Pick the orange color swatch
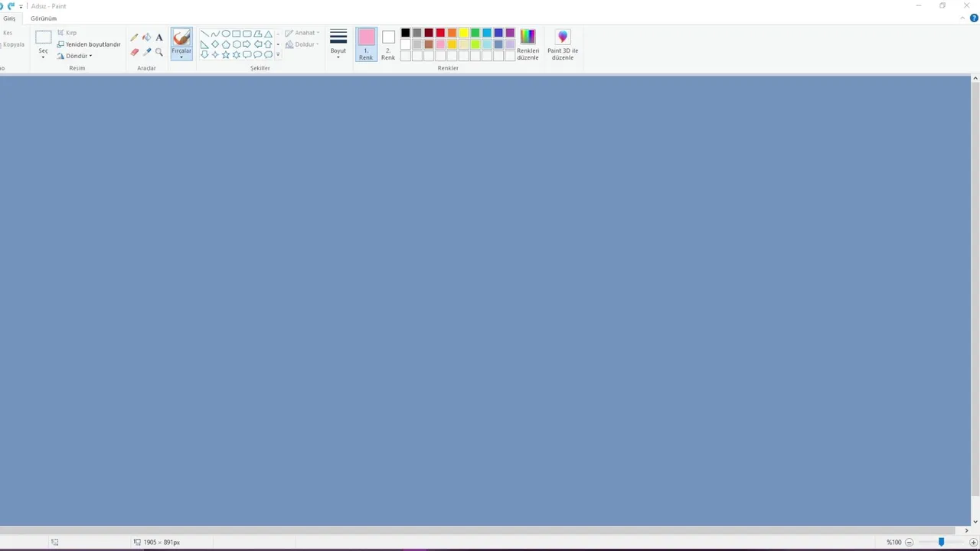This screenshot has height=551, width=980. pos(452,33)
